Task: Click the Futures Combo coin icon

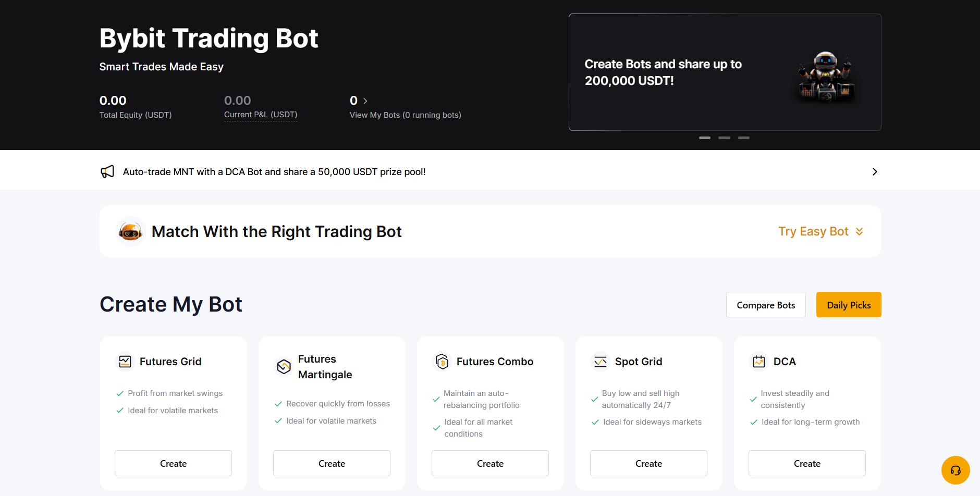Action: point(442,361)
